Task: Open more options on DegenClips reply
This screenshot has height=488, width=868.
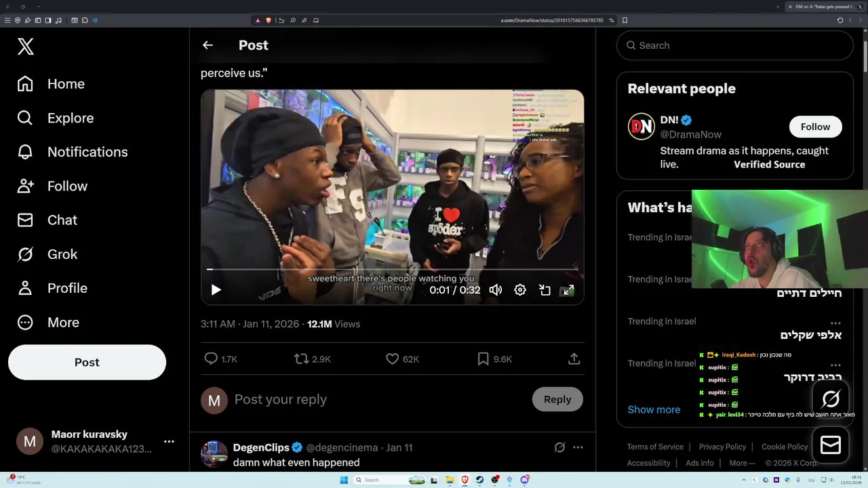Action: 578,447
